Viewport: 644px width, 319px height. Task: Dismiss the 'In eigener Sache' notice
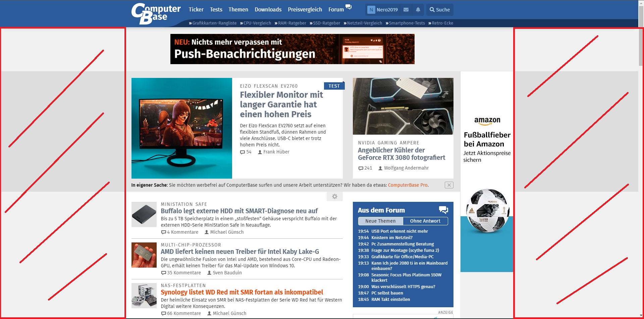pyautogui.click(x=449, y=185)
